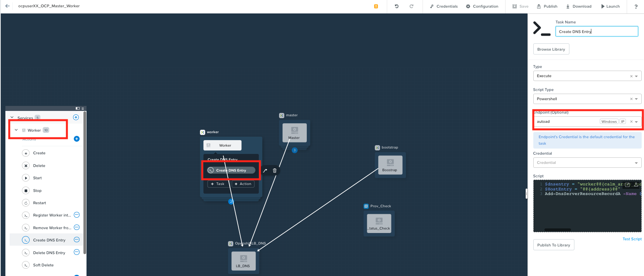Open options menu for Delete DNS Entry

click(77, 252)
